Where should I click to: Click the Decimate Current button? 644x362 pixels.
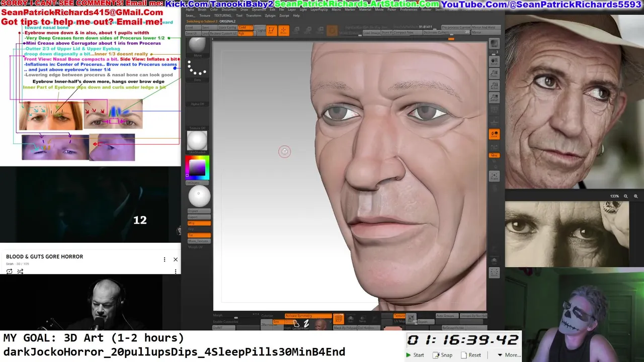click(x=447, y=32)
